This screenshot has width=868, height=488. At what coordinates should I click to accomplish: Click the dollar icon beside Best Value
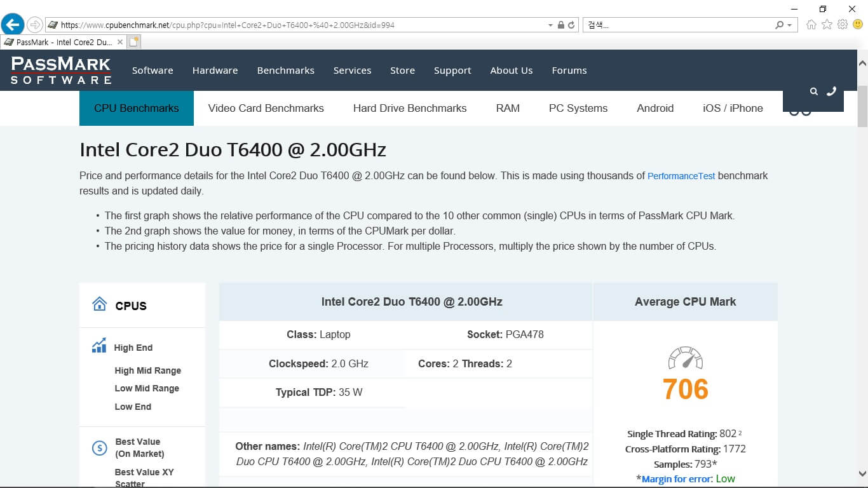click(x=99, y=448)
